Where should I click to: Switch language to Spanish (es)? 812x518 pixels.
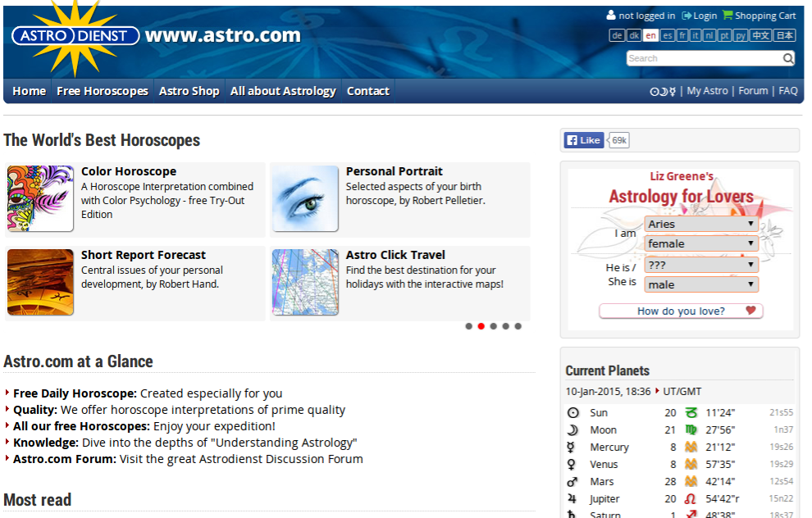(668, 36)
